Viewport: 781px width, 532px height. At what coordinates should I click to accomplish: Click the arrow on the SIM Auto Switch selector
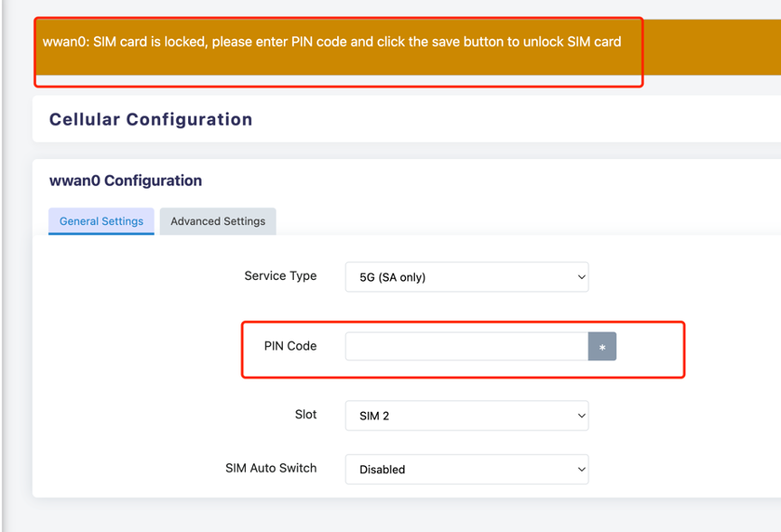coord(580,470)
